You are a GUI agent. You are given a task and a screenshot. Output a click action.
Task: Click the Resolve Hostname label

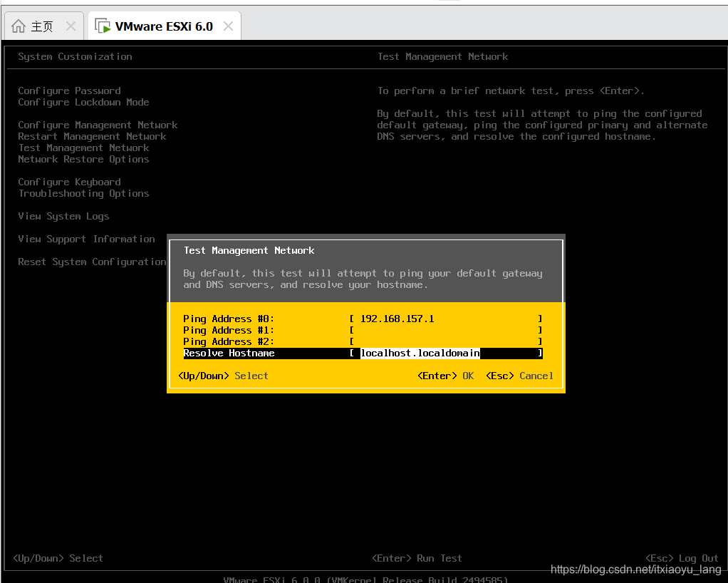(229, 353)
